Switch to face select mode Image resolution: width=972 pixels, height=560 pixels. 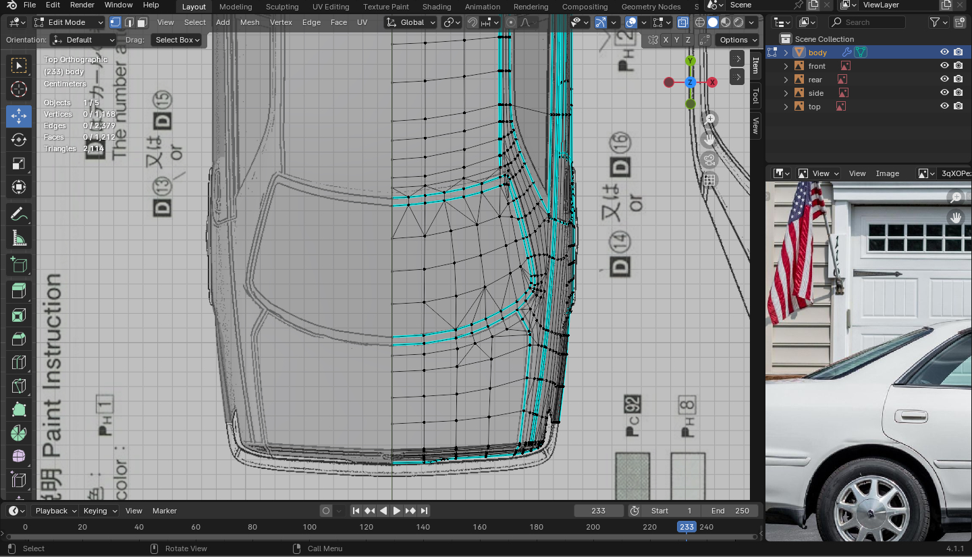point(142,22)
